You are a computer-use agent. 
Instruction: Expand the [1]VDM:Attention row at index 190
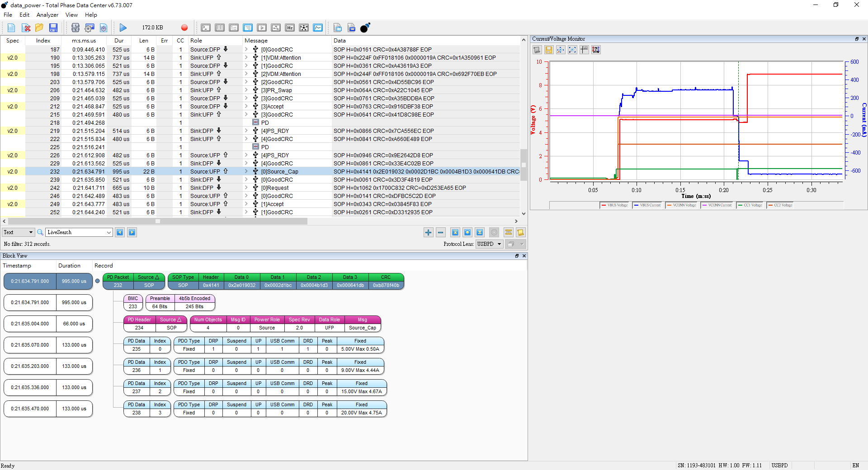coord(246,57)
